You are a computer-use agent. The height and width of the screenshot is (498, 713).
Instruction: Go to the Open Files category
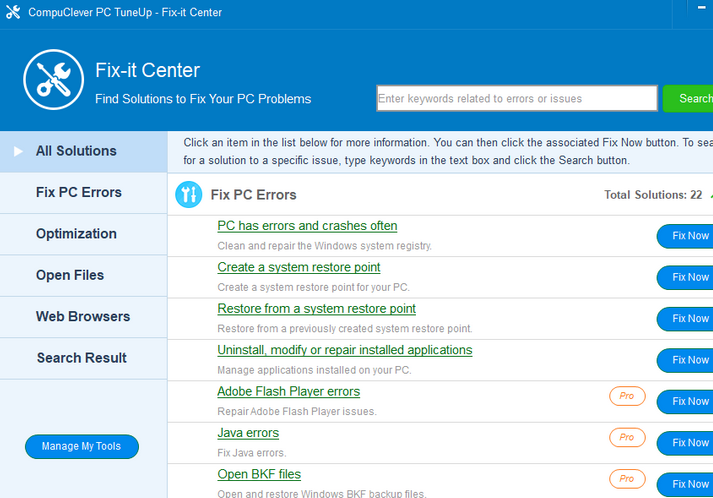click(x=84, y=276)
